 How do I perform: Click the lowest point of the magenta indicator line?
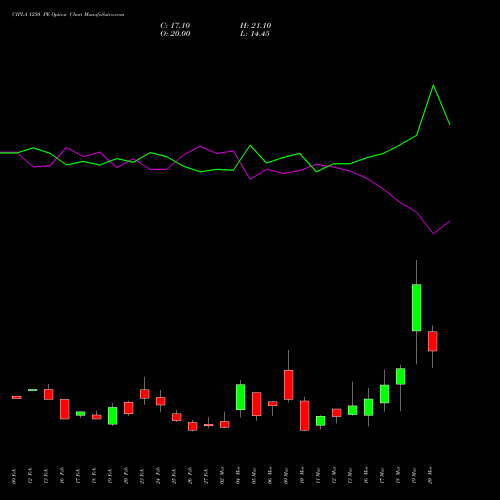coord(433,234)
